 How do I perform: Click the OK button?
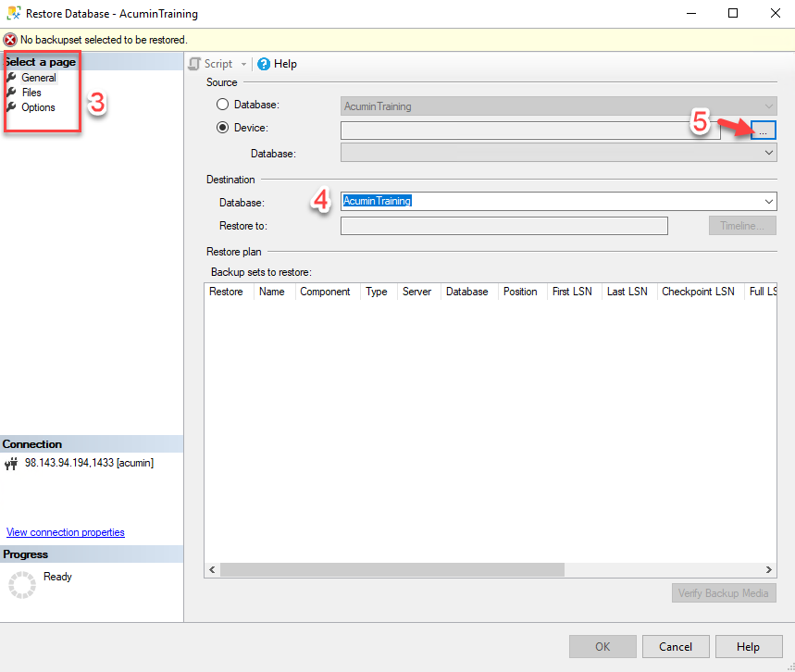[602, 647]
